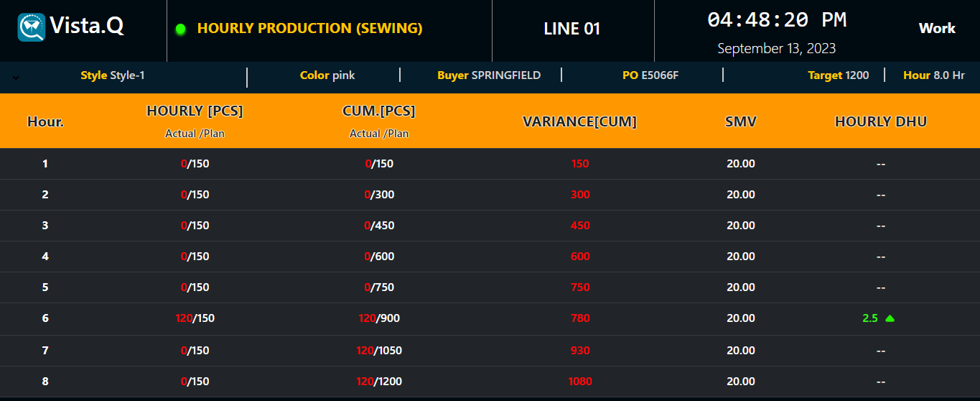Click the green status indicator dot

point(180,29)
